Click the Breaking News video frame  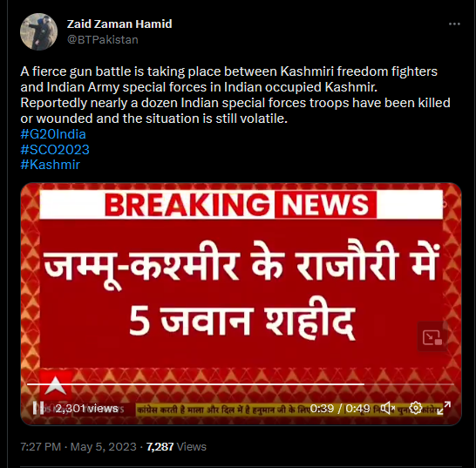coord(241,304)
